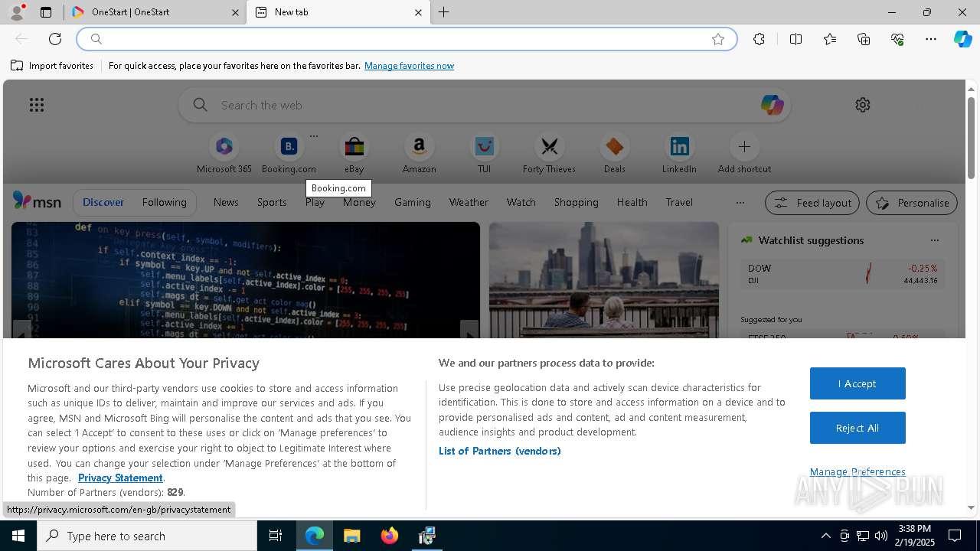Add this page to favorites star
The width and height of the screenshot is (980, 551).
pyautogui.click(x=718, y=39)
